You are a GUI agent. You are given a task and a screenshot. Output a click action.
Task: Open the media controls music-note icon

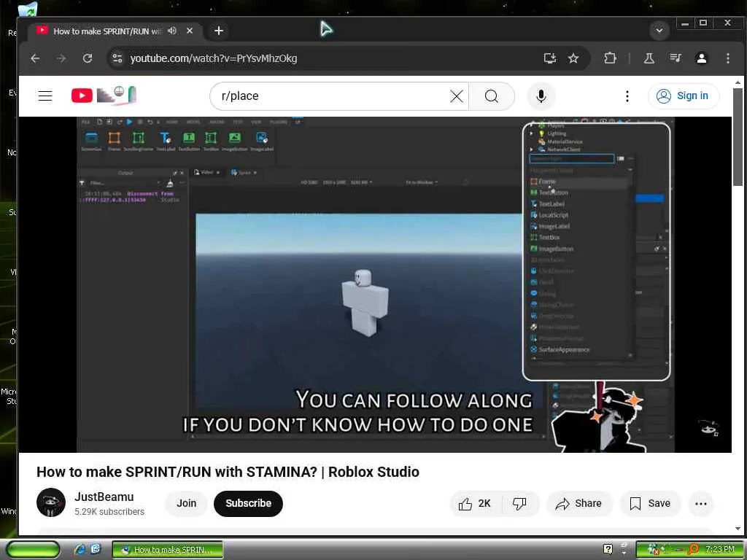675,58
